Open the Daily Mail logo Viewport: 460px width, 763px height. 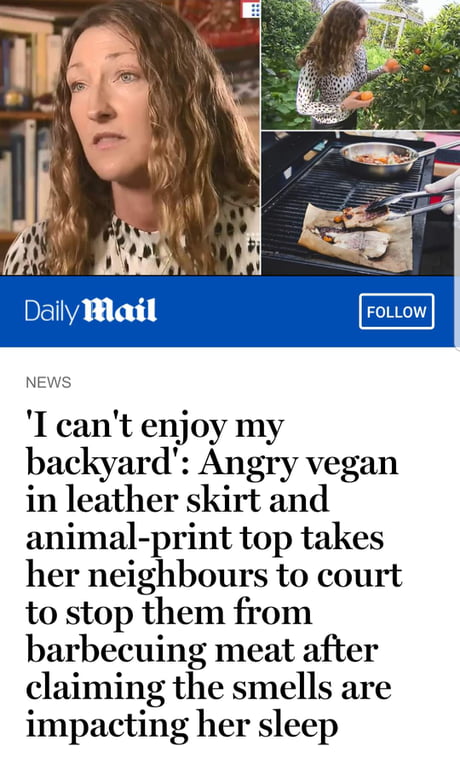[x=91, y=311]
